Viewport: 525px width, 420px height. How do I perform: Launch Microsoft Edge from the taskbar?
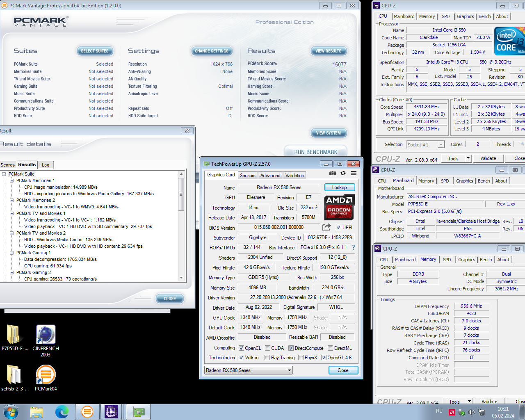tap(62, 412)
